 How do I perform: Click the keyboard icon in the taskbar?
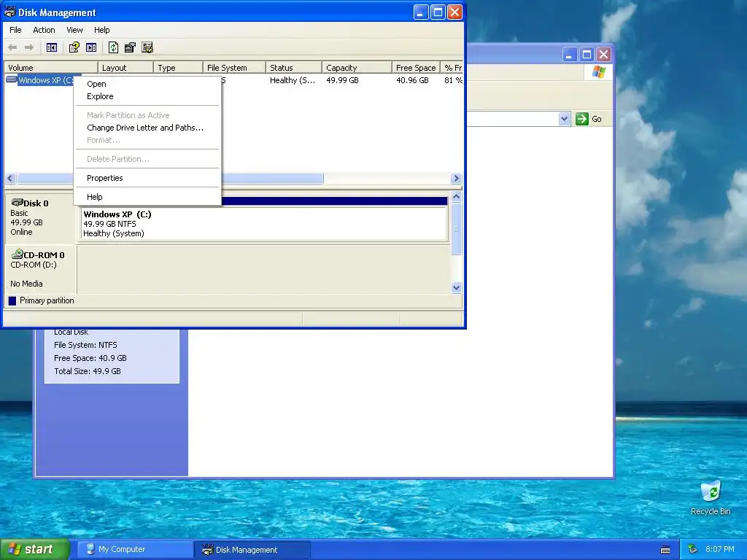coord(665,550)
